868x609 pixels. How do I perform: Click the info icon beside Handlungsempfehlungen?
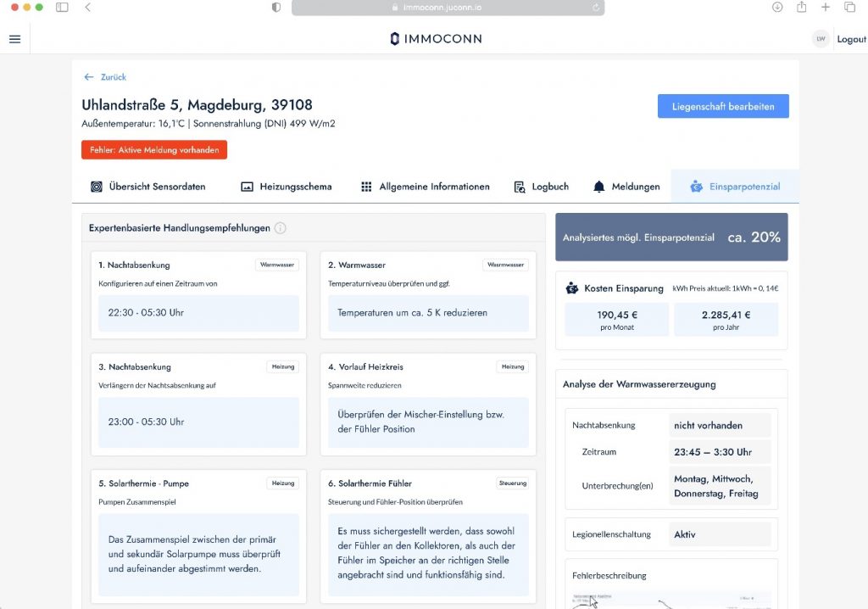pyautogui.click(x=280, y=228)
